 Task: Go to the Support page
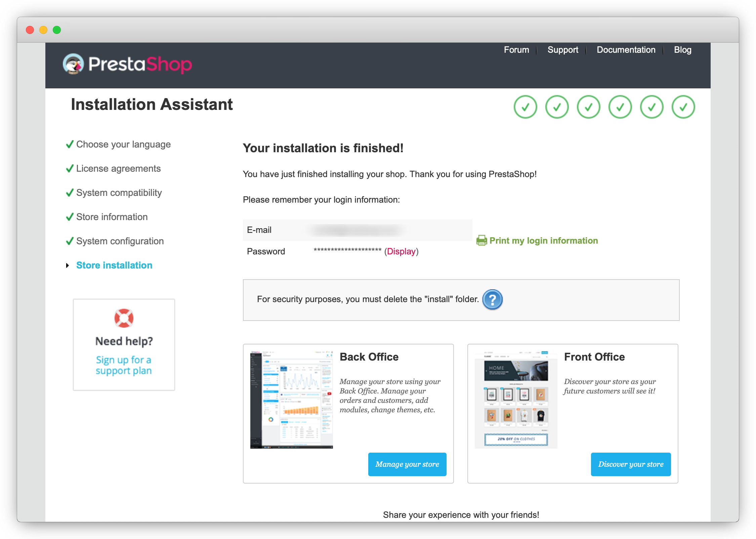click(x=562, y=50)
